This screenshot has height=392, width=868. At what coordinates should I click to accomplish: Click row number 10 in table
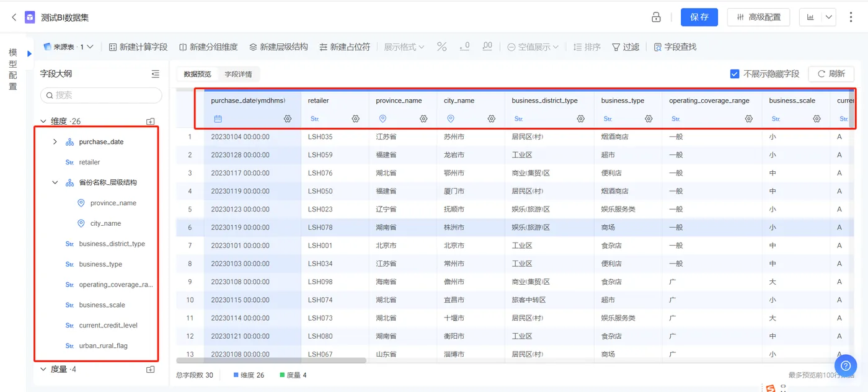pos(190,300)
